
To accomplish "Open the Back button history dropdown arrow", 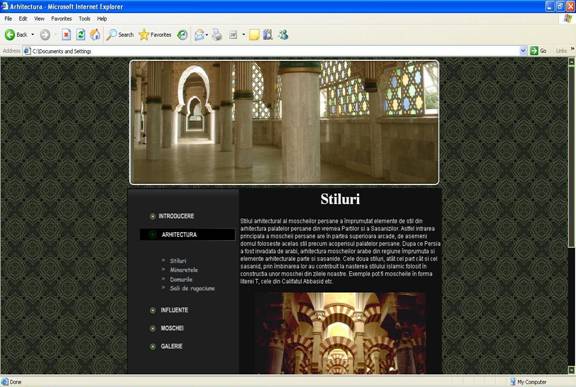I will coord(33,35).
